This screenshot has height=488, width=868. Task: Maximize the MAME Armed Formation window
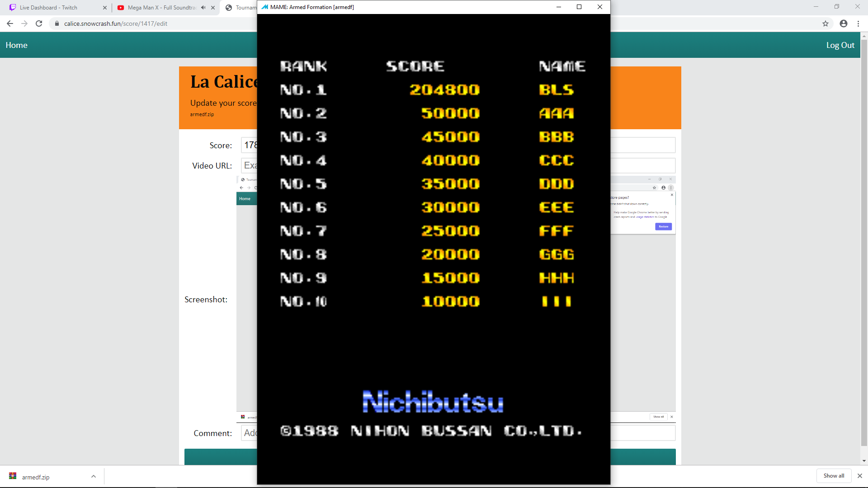[579, 7]
